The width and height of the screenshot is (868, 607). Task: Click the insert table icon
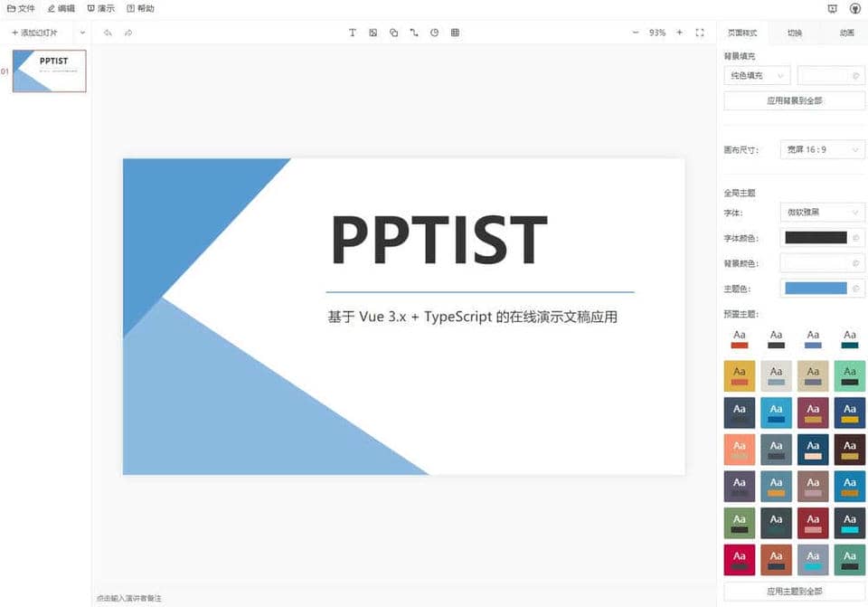(x=455, y=33)
